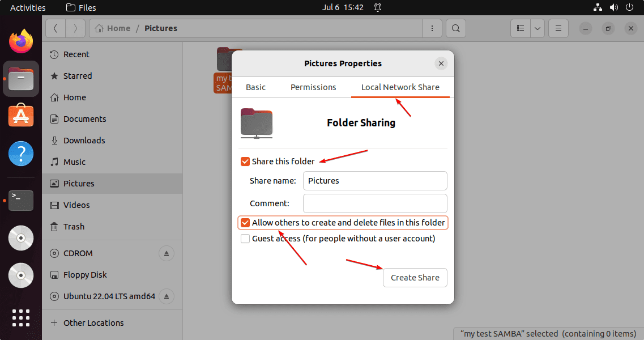Show Applications grid in the dock
The width and height of the screenshot is (644, 340).
pos(21,317)
